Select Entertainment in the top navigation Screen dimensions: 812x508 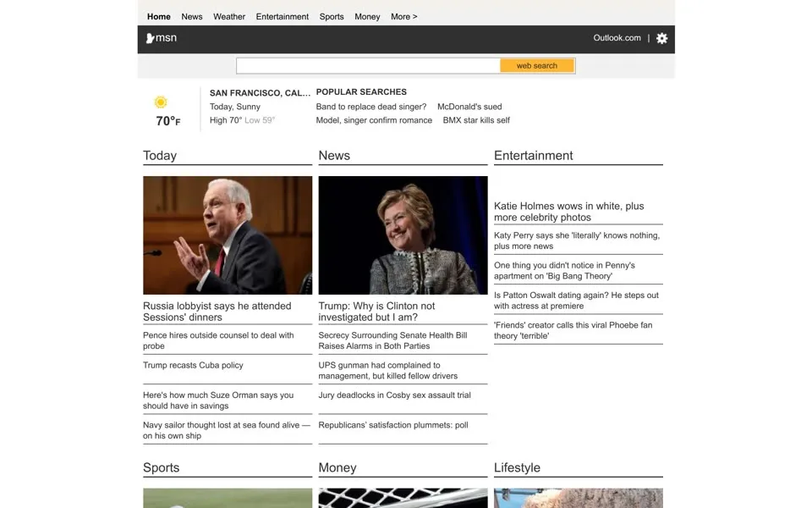[283, 17]
